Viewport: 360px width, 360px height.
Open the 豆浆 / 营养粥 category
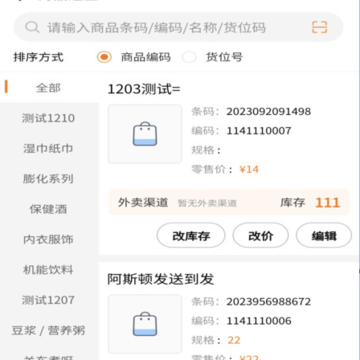pyautogui.click(x=49, y=330)
